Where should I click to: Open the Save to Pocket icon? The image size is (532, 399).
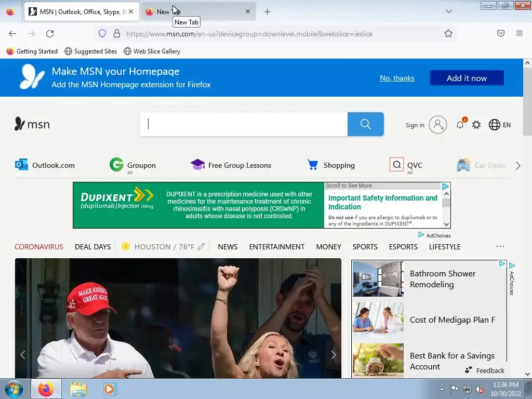(x=501, y=33)
